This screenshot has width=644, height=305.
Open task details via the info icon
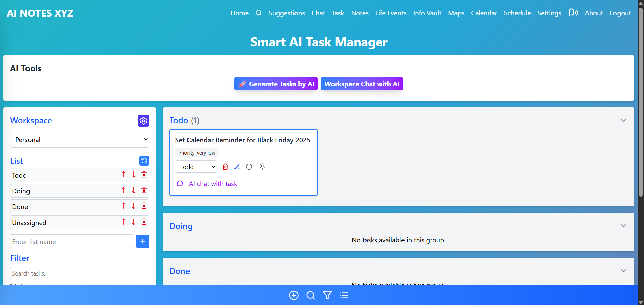tap(249, 167)
